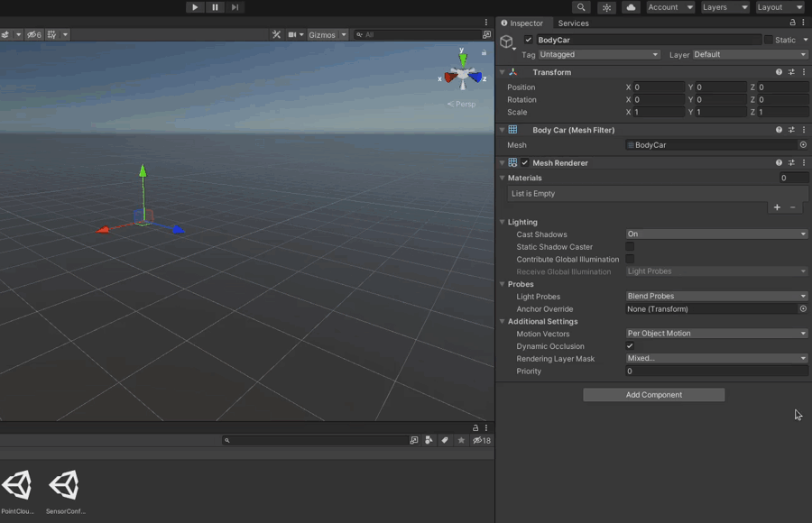The image size is (812, 523).
Task: Click the Pause playback icon
Action: (215, 7)
